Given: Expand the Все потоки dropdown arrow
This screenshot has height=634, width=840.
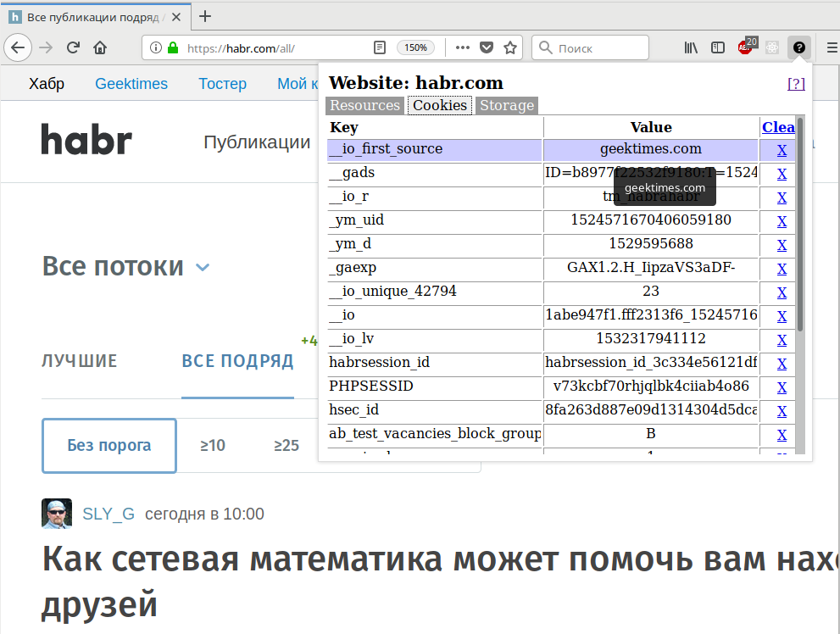Looking at the screenshot, I should click(203, 267).
